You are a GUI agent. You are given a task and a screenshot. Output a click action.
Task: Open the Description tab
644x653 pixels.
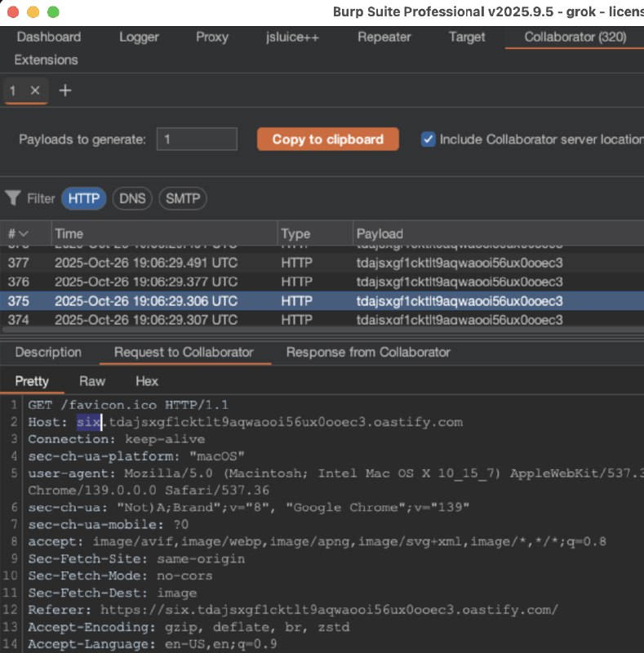pos(48,353)
